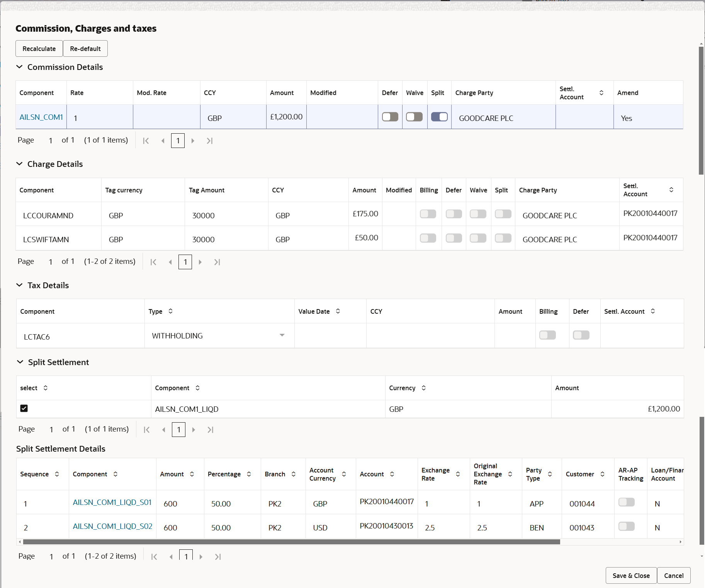This screenshot has height=588, width=705.
Task: Sort the Percentage column in Split Settlement Details
Action: point(249,474)
